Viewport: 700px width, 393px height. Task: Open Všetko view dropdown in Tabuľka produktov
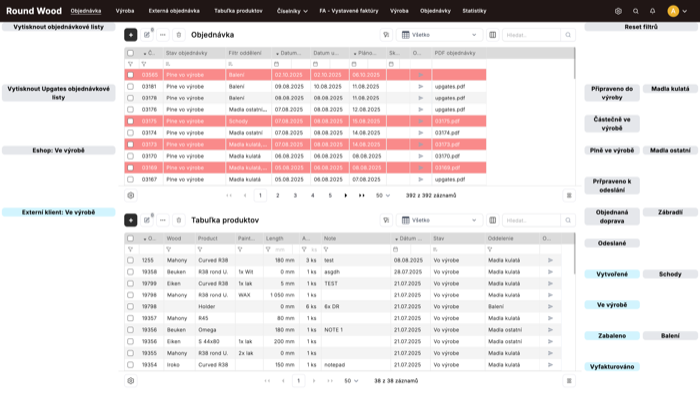click(x=439, y=220)
